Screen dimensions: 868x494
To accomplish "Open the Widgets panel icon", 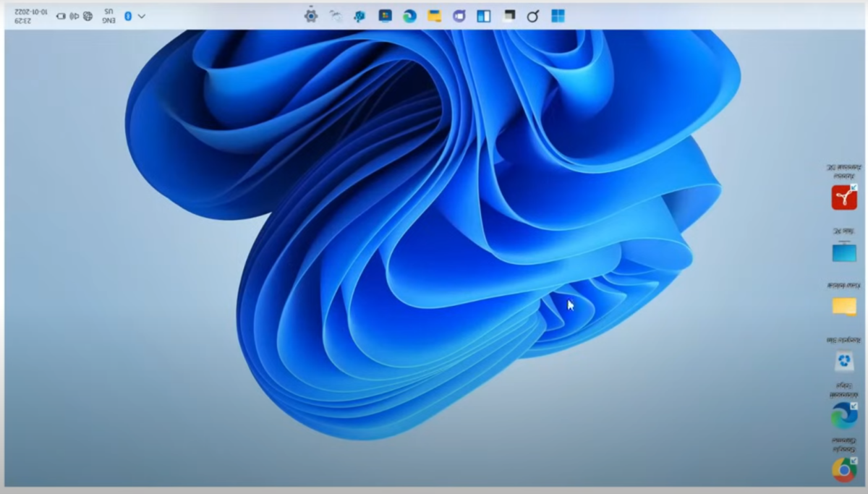I will [x=484, y=16].
